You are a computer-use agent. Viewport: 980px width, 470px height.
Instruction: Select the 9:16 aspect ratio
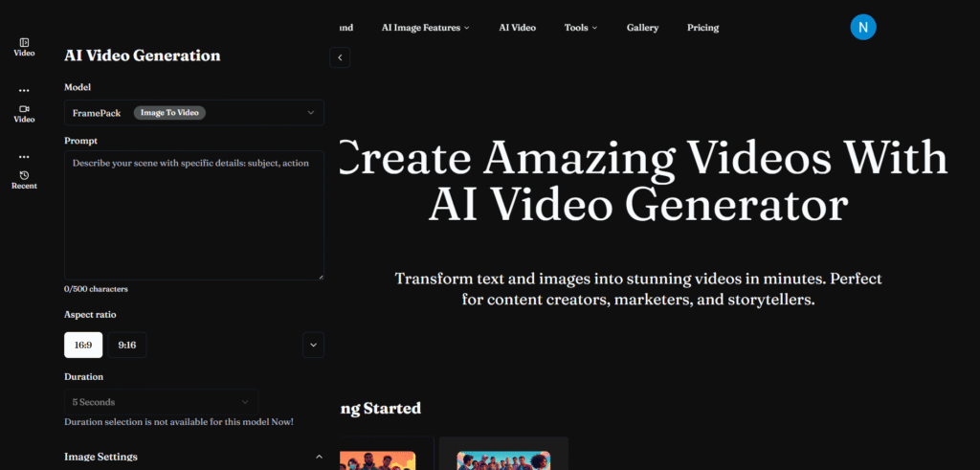[127, 345]
